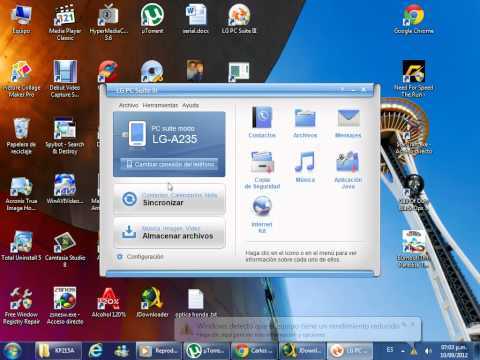Open Configuración settings link
The width and height of the screenshot is (480, 360).
(x=140, y=257)
